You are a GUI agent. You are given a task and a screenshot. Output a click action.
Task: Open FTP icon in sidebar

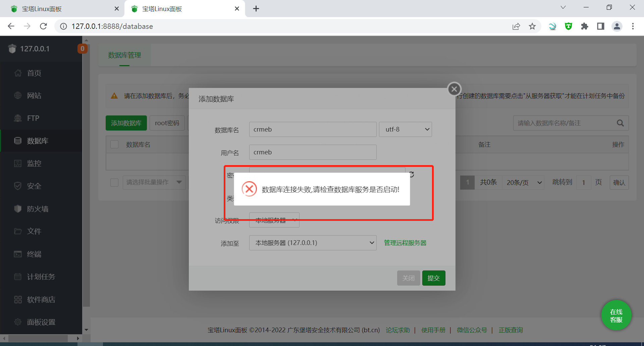point(18,118)
